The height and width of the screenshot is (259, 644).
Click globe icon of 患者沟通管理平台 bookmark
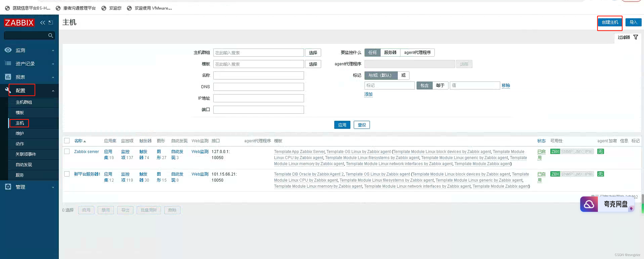(58, 8)
